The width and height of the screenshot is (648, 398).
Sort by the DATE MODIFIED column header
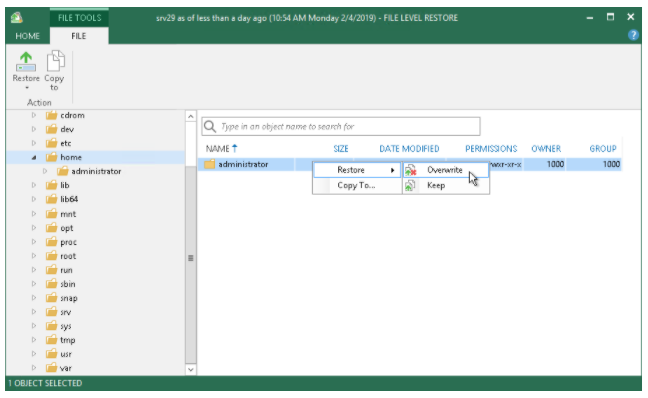tap(409, 149)
